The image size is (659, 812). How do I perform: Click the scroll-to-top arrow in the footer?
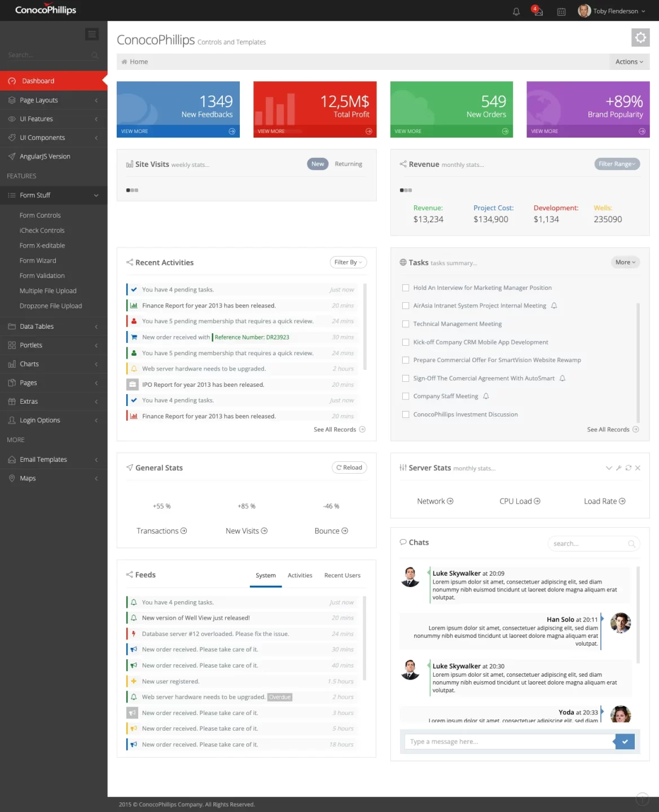pos(642,799)
